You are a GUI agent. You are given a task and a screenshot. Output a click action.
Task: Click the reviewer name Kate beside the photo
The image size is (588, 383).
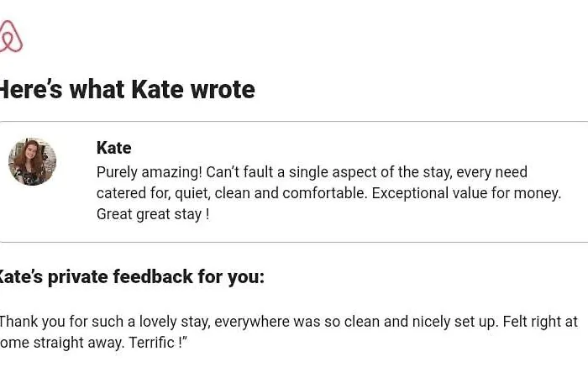[113, 148]
